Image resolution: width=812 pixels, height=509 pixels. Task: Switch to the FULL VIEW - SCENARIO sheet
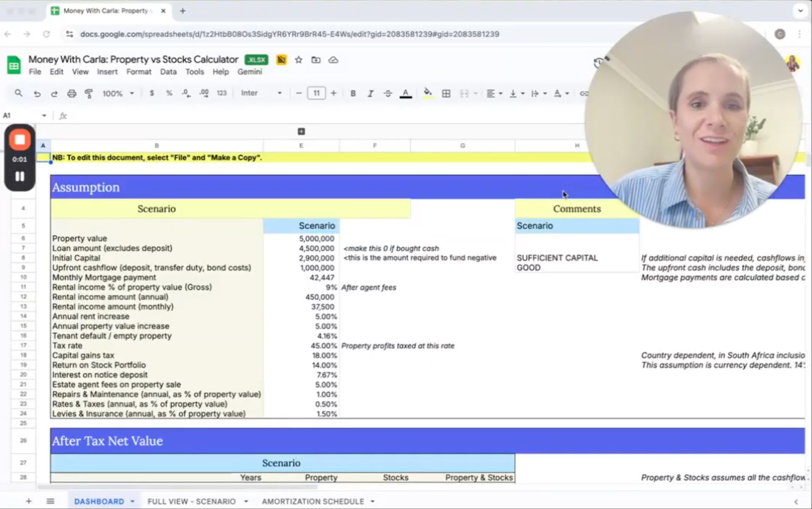(x=191, y=501)
